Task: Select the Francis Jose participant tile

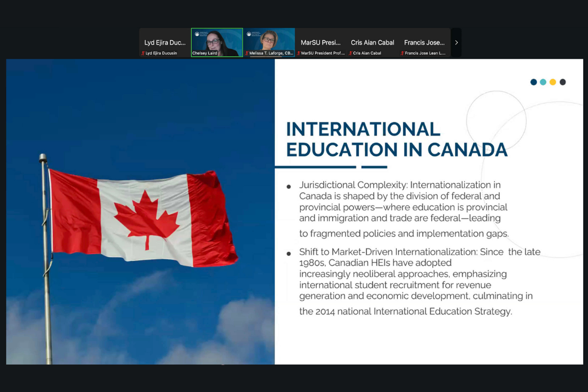Action: 424,43
